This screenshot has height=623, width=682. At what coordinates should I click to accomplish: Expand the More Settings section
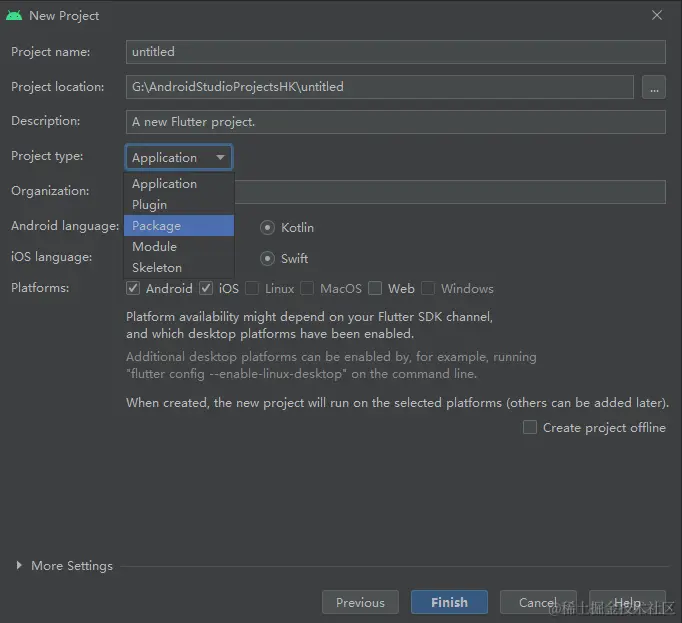tap(19, 565)
